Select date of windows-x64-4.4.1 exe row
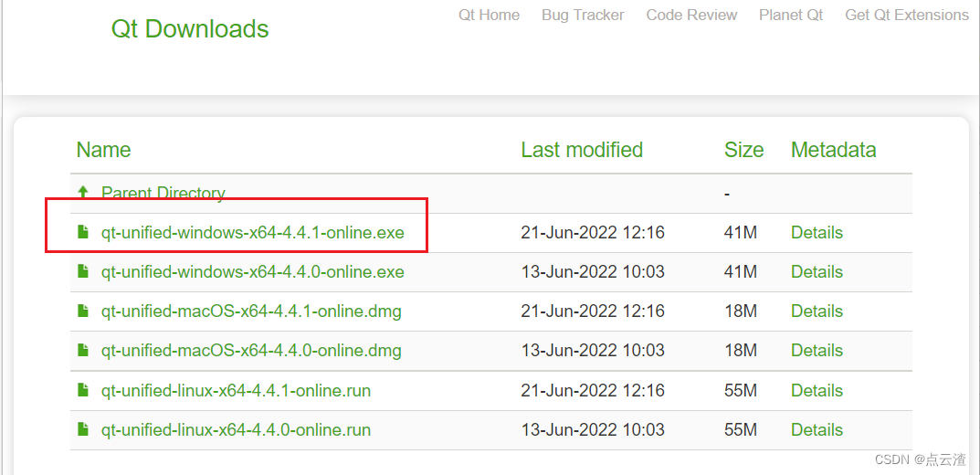 593,233
